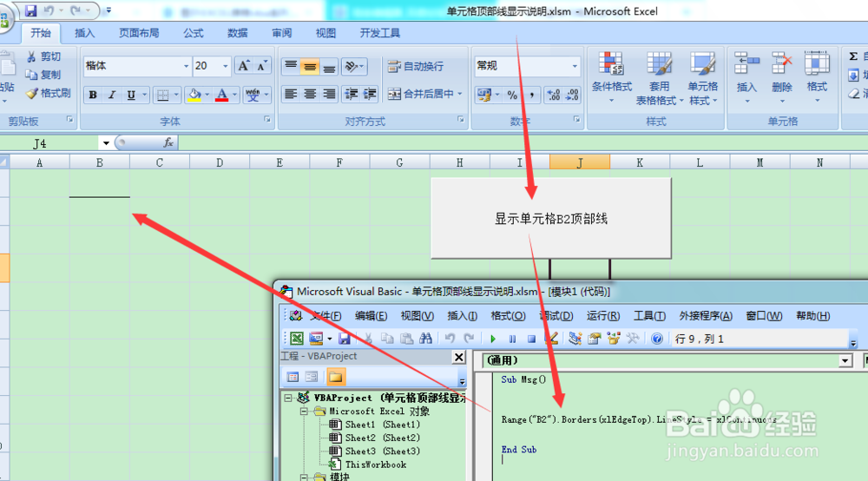Click the Decrease Font Size icon
The width and height of the screenshot is (868, 481).
(262, 66)
